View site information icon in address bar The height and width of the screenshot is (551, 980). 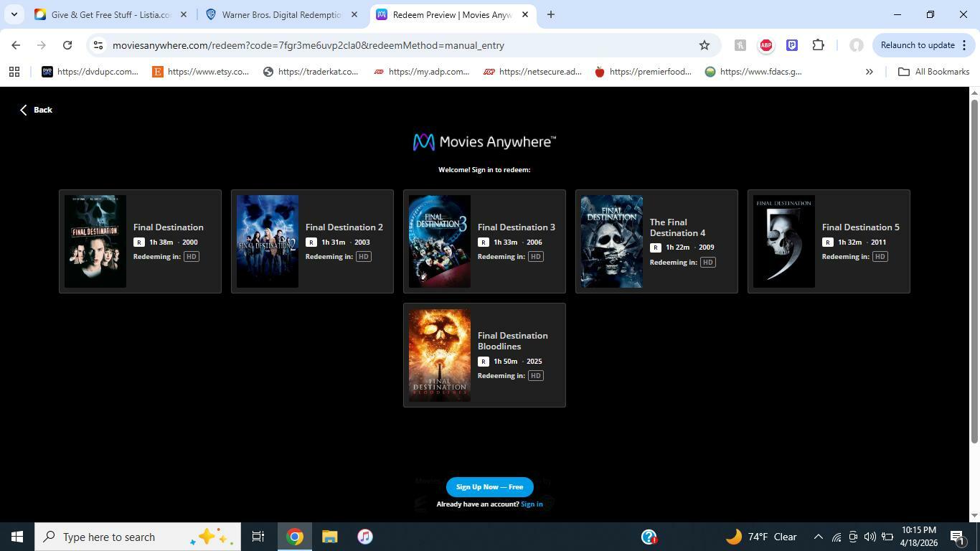point(98,45)
